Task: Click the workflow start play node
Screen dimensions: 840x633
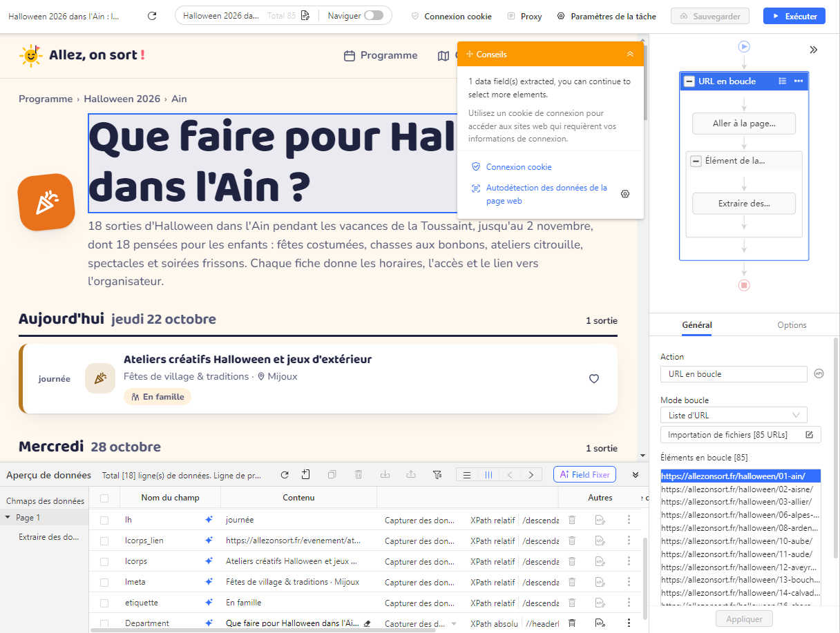Action: point(744,47)
